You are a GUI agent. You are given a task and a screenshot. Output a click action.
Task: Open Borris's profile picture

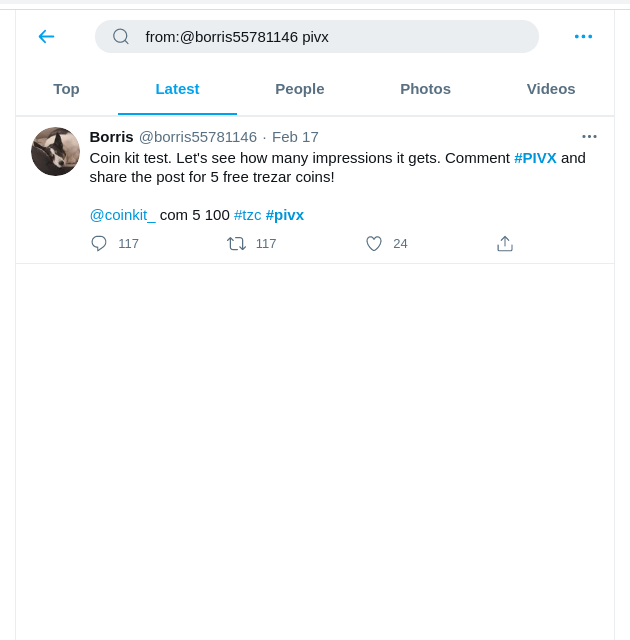55,152
